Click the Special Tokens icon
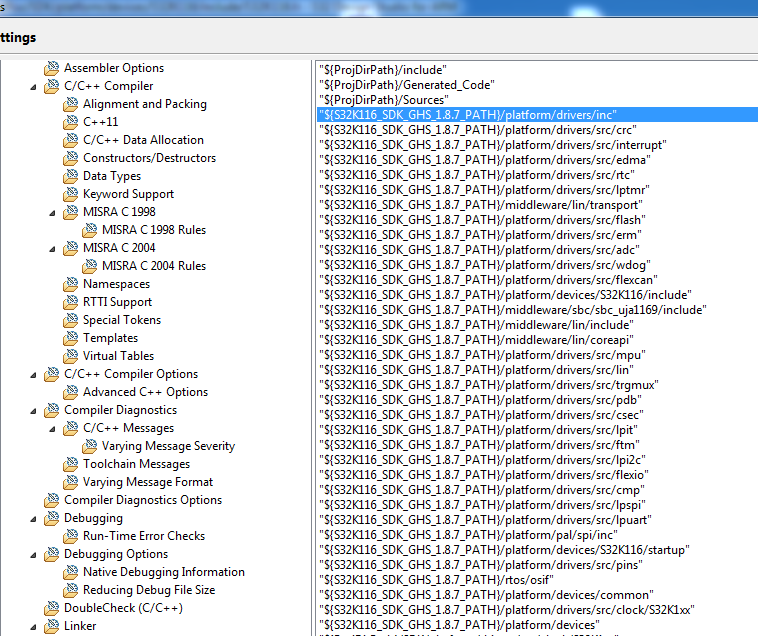758x636 pixels. (71, 320)
